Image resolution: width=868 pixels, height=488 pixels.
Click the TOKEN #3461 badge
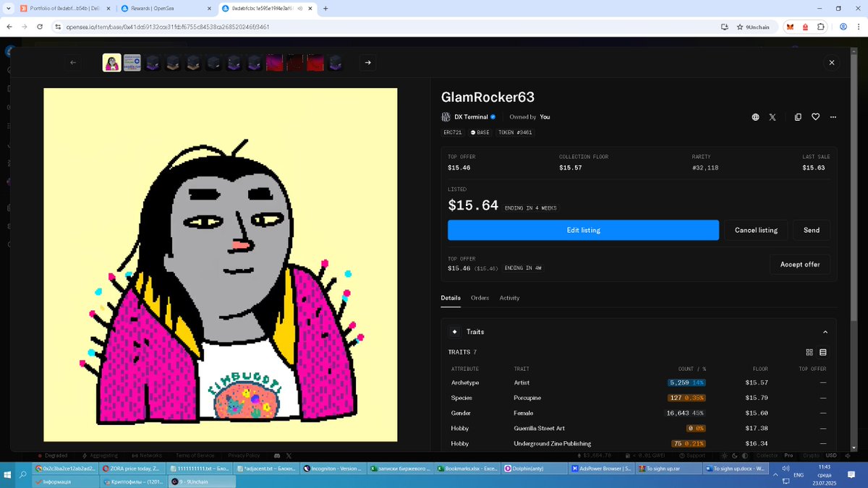(516, 132)
